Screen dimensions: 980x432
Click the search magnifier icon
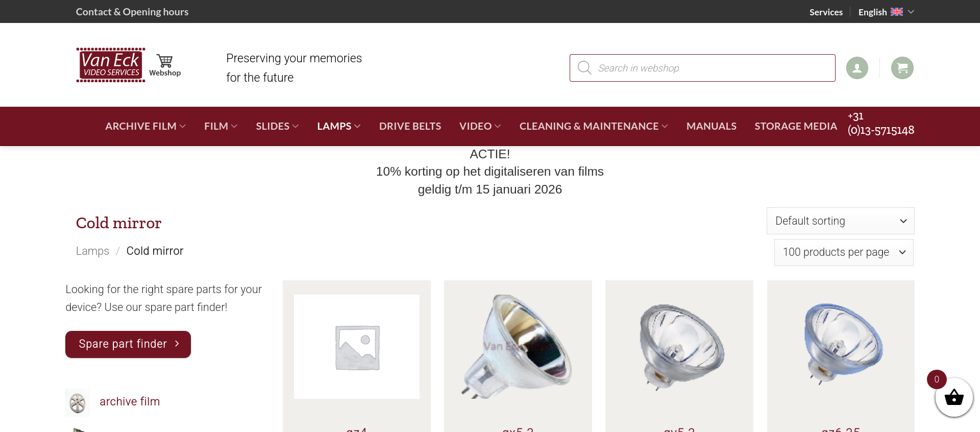(584, 68)
